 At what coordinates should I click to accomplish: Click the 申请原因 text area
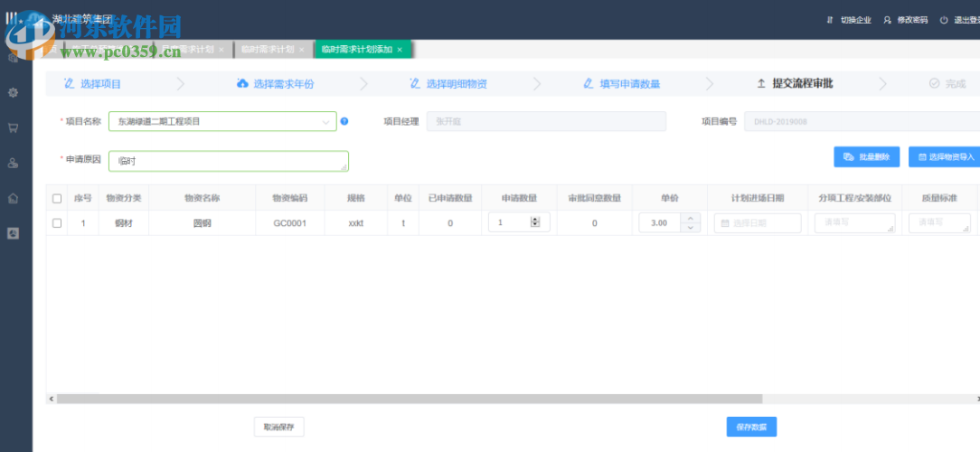pyautogui.click(x=229, y=161)
